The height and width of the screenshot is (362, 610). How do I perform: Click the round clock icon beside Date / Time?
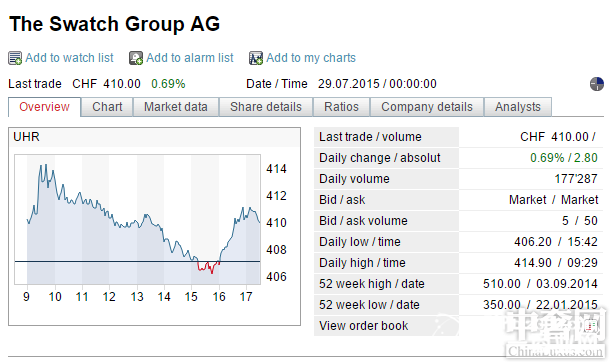pyautogui.click(x=596, y=84)
